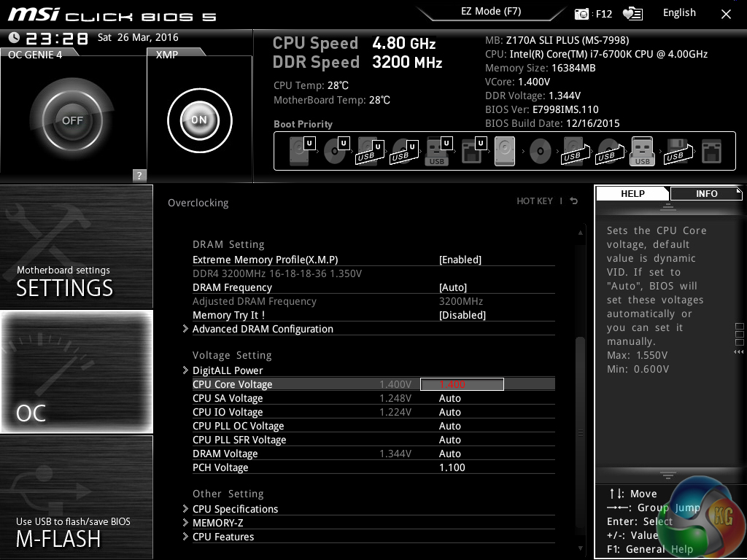Screen dimensions: 747x560
Task: Select CPU PLL OC Voltage Auto value
Action: [449, 426]
